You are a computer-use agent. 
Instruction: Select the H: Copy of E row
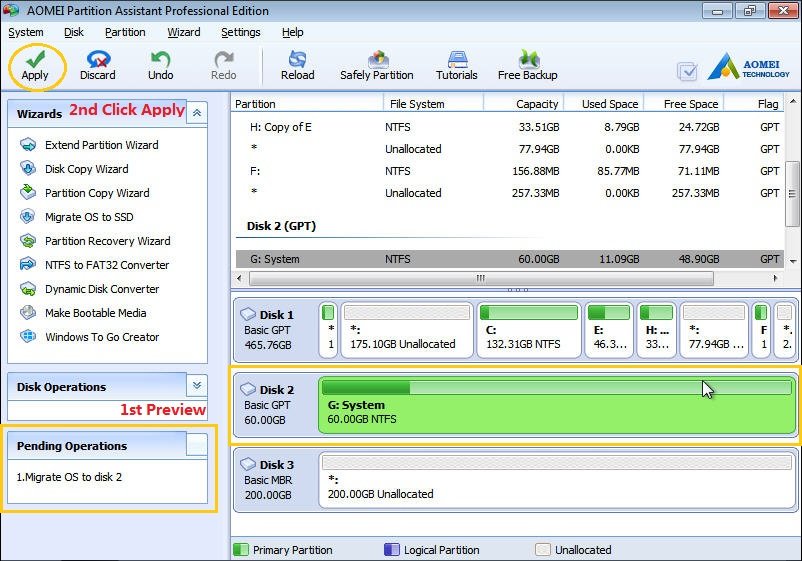coord(509,127)
